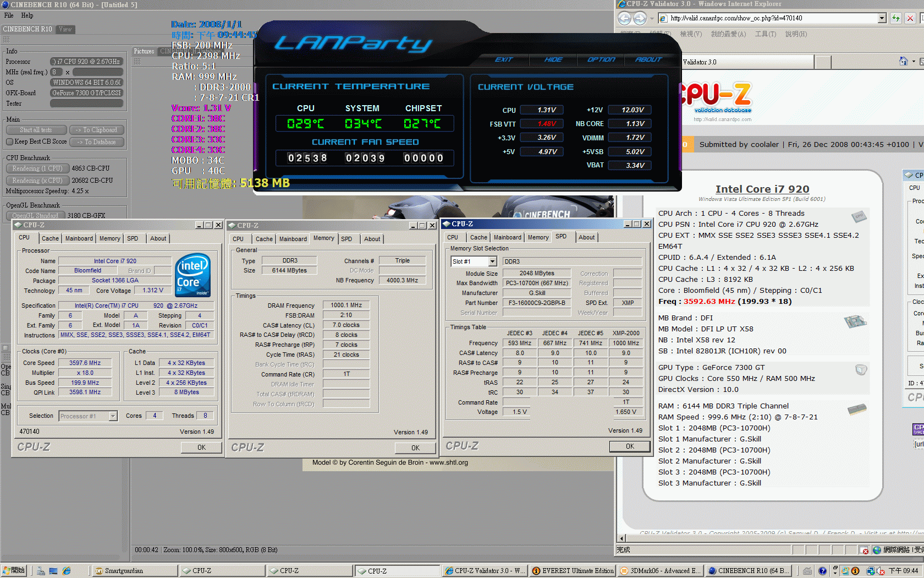Screen dimensions: 924x578
Task: Click OK in the middle CPU-Z memory window
Action: [415, 448]
